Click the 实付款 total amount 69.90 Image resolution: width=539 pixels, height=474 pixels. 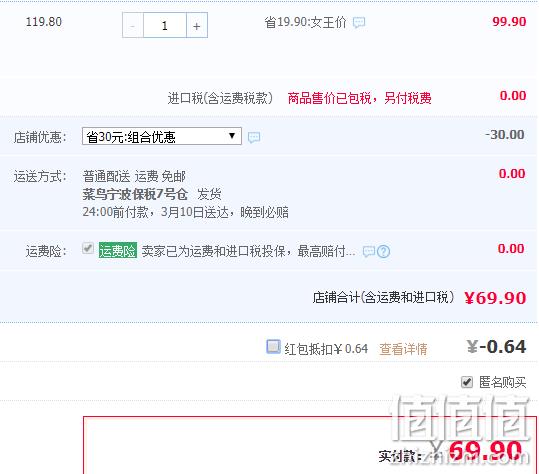[485, 451]
